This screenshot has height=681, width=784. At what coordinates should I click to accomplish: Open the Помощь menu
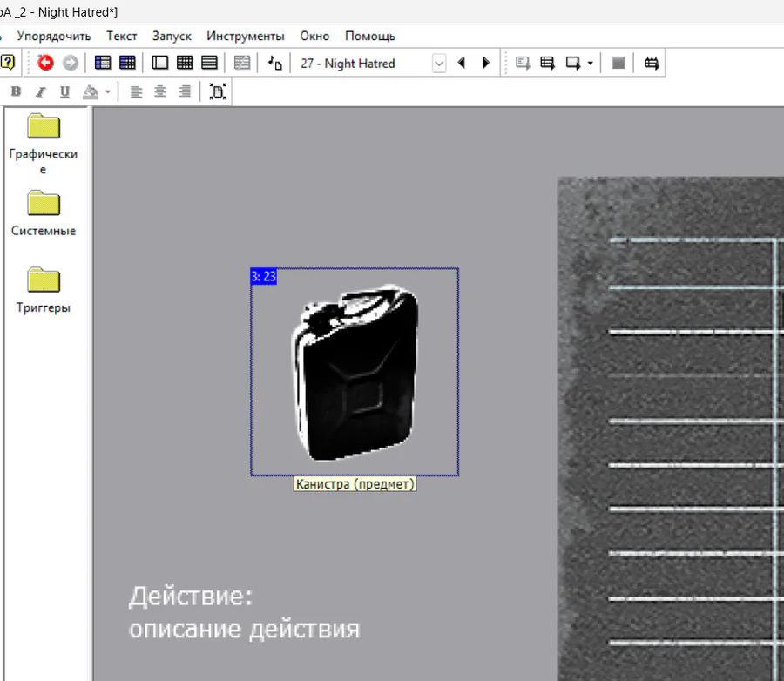[370, 36]
